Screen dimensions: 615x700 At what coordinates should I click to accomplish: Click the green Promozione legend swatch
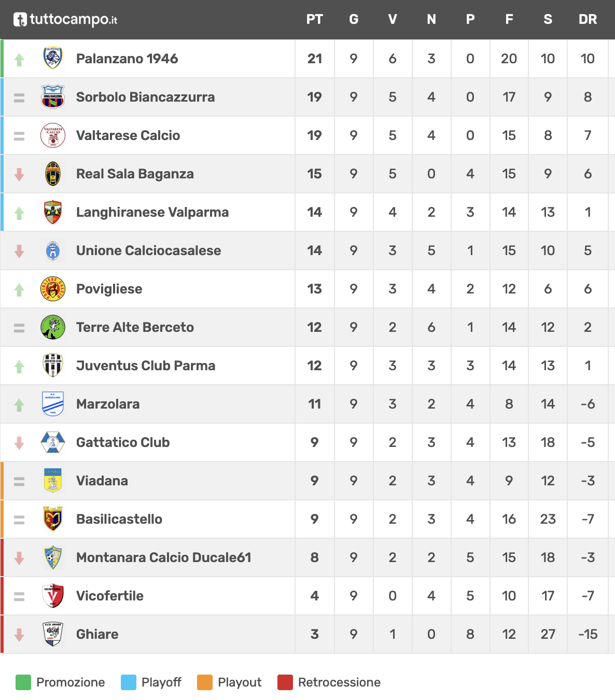coord(23,682)
